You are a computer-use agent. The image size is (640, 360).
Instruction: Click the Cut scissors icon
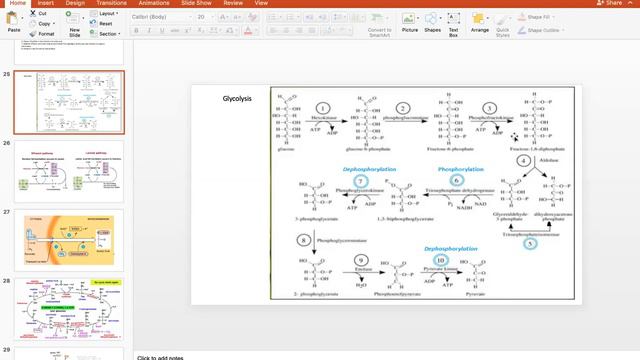(x=33, y=13)
